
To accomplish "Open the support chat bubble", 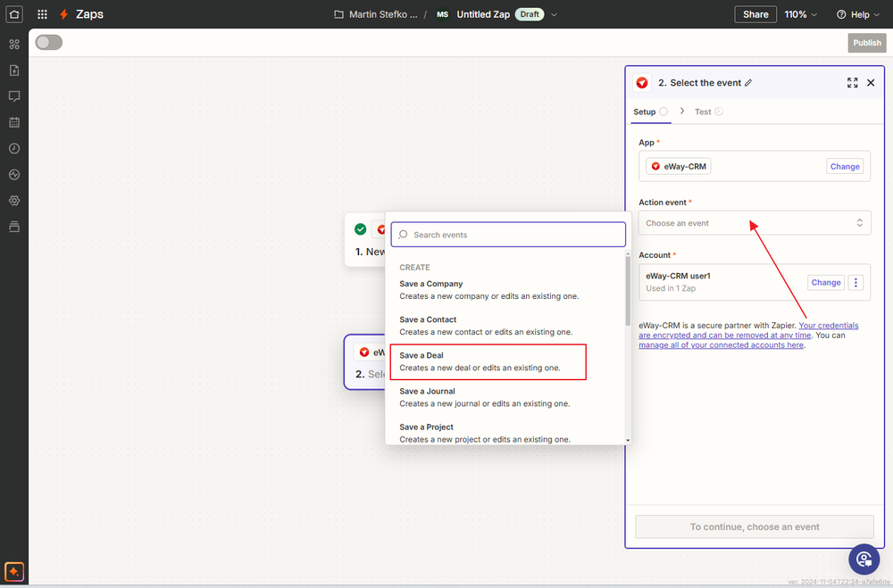I will click(864, 559).
